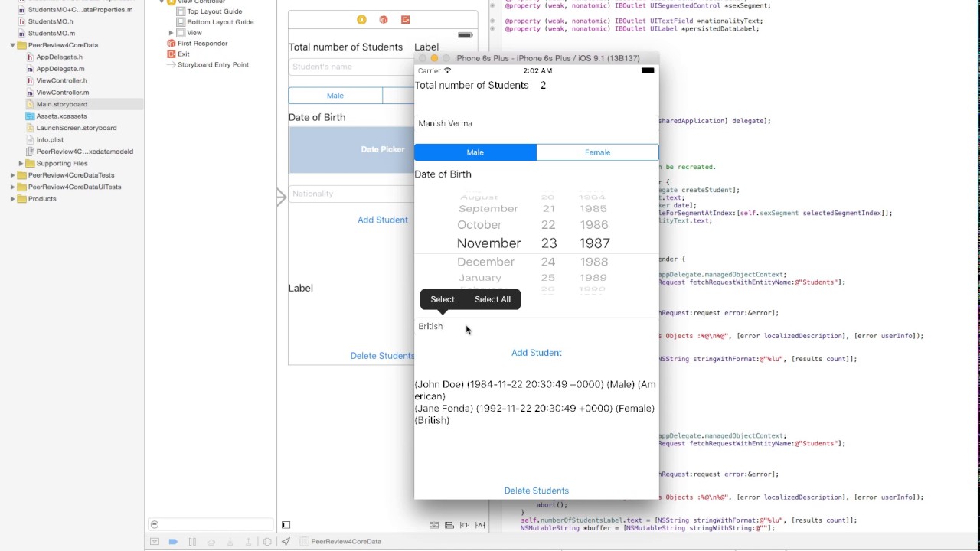Click the outline filter icon
Viewport: 980px width, 551px height.
155,525
